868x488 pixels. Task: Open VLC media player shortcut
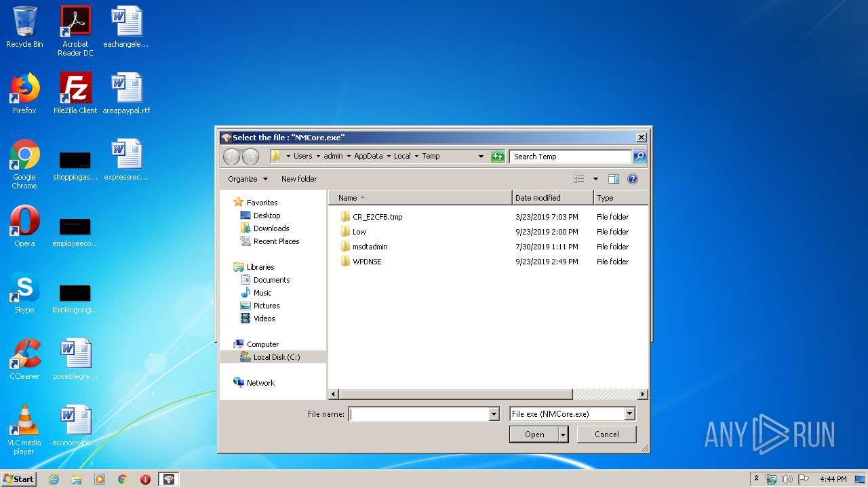(x=24, y=430)
